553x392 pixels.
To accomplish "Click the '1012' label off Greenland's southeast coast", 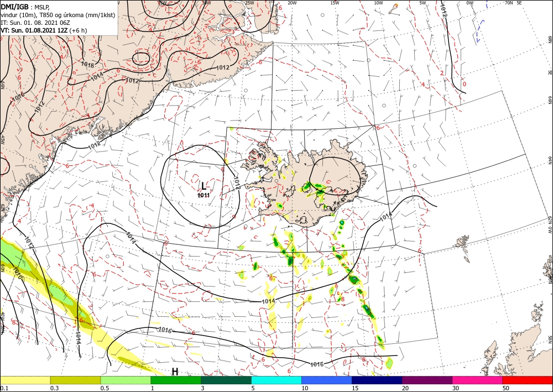I will point(95,144).
